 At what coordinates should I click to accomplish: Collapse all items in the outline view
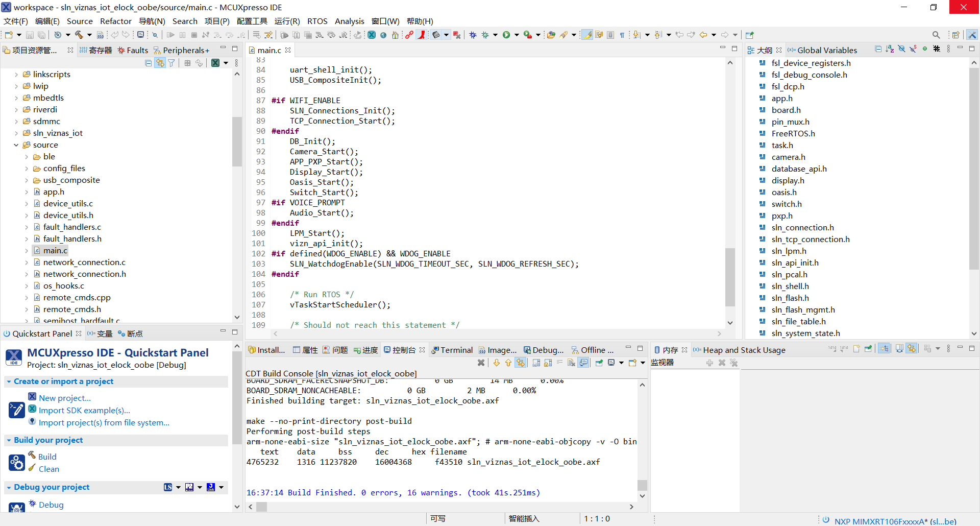[x=878, y=49]
